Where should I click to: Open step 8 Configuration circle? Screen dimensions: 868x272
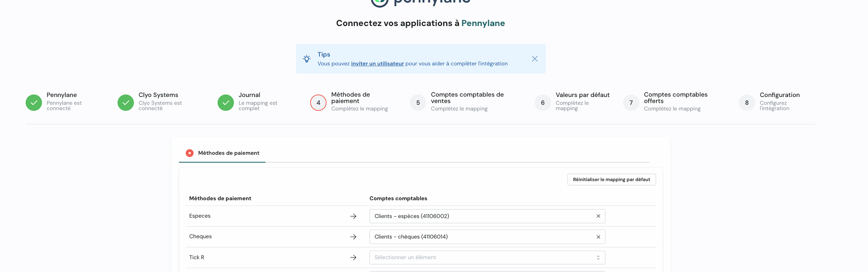click(747, 103)
